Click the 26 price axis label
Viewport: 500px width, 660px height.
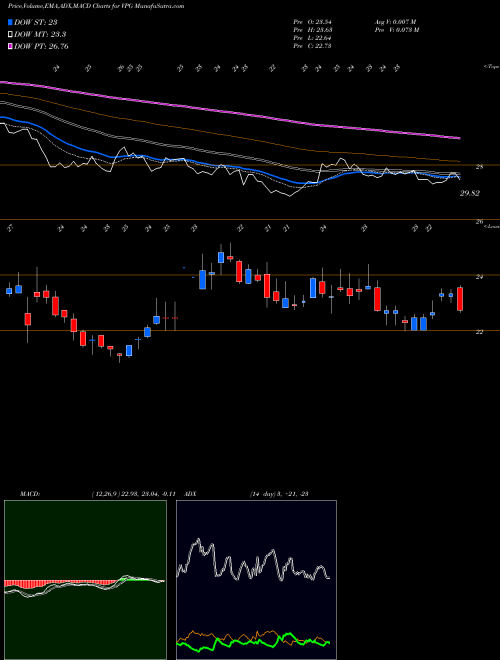tap(479, 221)
